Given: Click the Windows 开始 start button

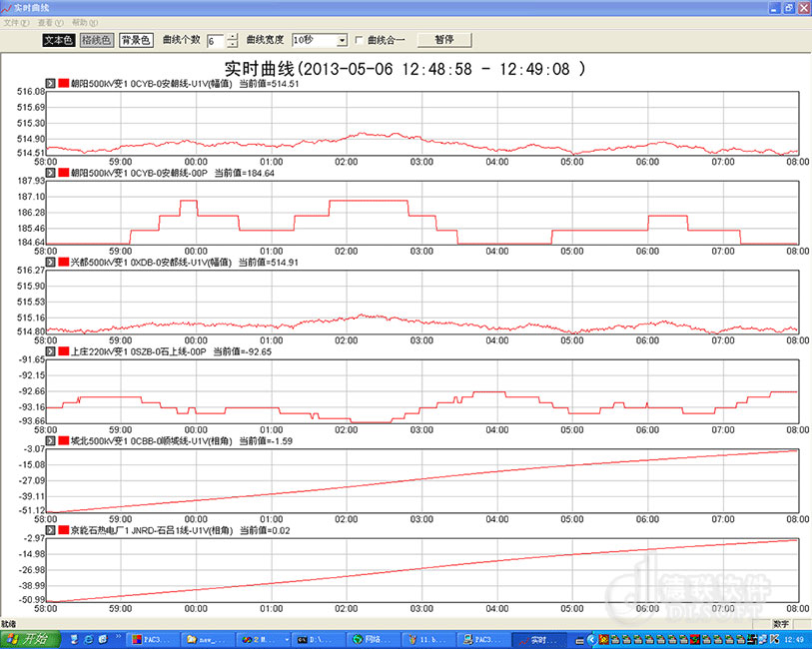Looking at the screenshot, I should (29, 639).
